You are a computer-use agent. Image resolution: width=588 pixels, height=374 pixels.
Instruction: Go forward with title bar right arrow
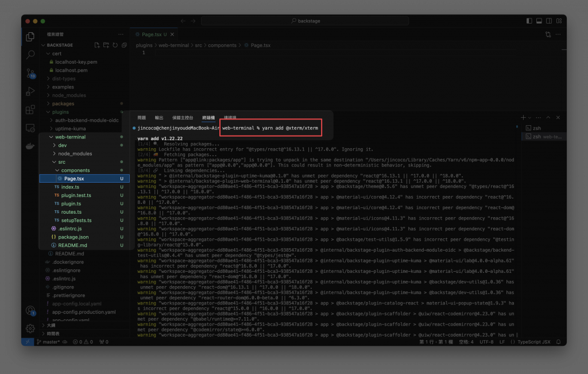[x=193, y=21]
